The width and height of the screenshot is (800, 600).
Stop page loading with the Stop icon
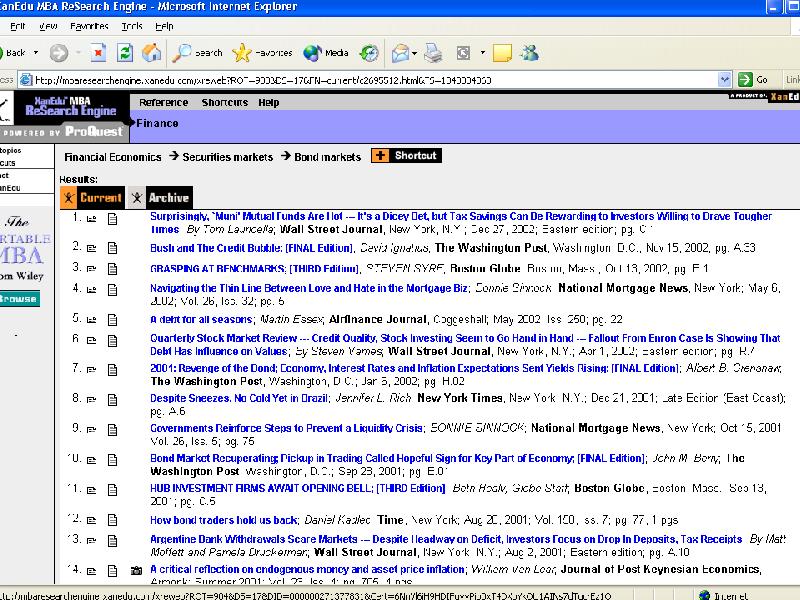[x=98, y=53]
